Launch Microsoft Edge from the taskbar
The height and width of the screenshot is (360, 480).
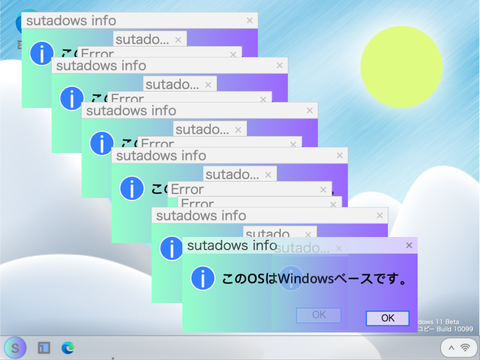68,348
